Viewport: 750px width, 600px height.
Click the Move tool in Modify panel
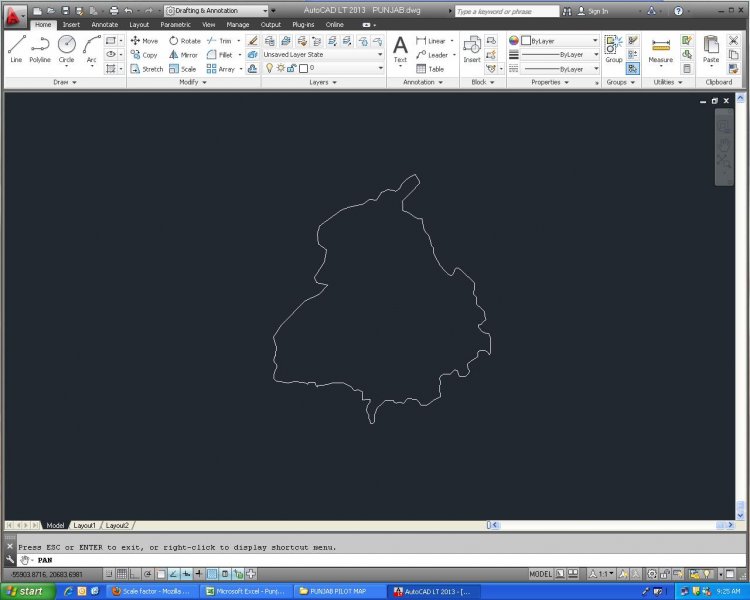(x=144, y=41)
